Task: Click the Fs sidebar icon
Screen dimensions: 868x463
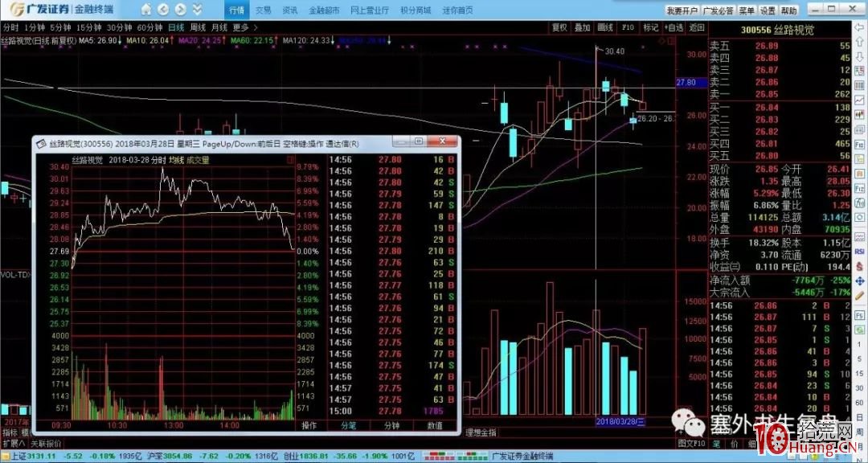Action: tap(860, 314)
